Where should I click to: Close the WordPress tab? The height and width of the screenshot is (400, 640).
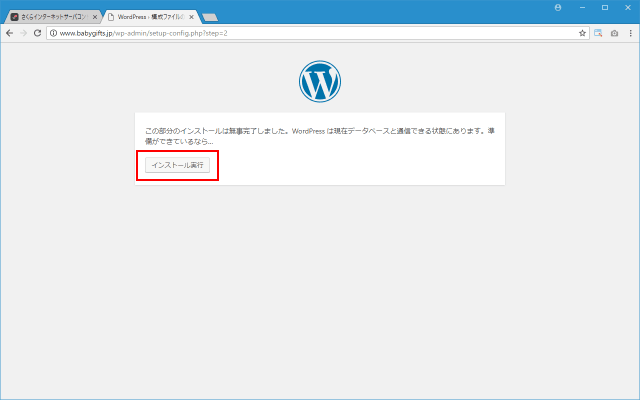point(191,17)
